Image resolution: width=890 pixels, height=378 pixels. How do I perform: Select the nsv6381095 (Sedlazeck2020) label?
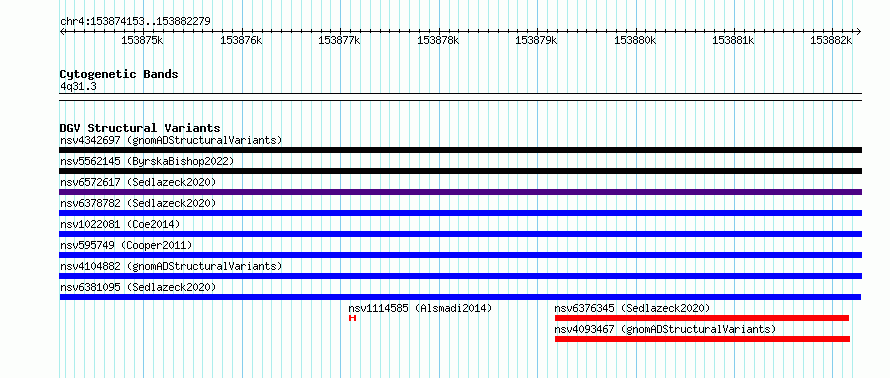pos(138,287)
